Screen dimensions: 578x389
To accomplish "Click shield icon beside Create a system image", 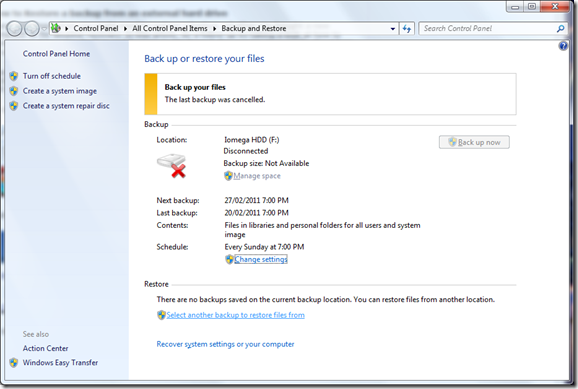I will (14, 91).
